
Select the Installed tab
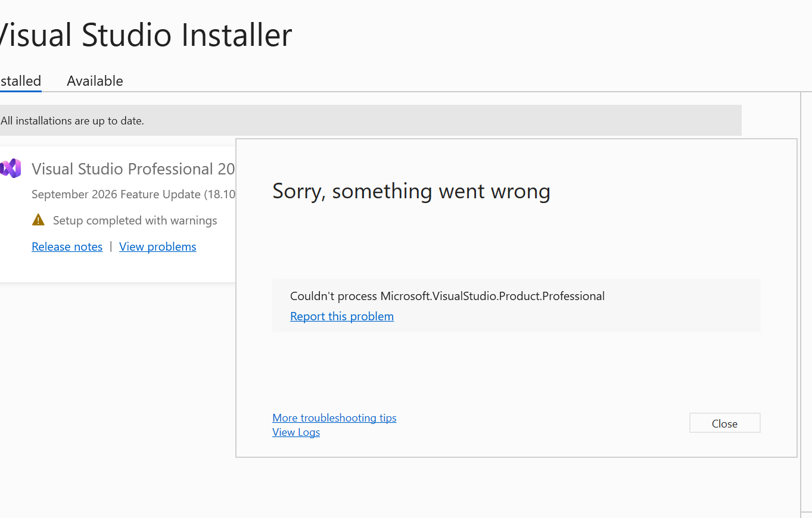[x=20, y=81]
